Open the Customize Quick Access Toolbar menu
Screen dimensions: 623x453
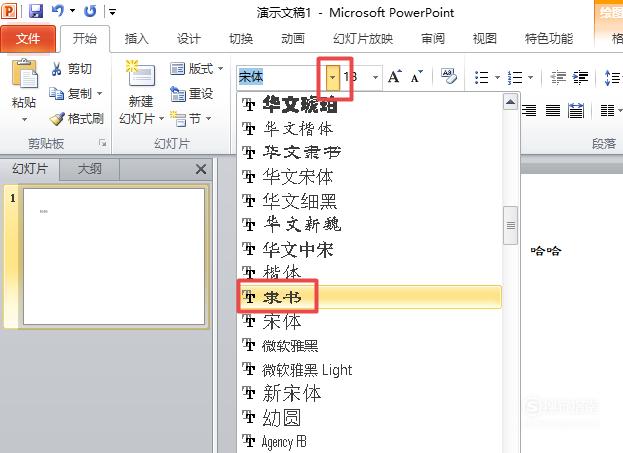pyautogui.click(x=112, y=12)
